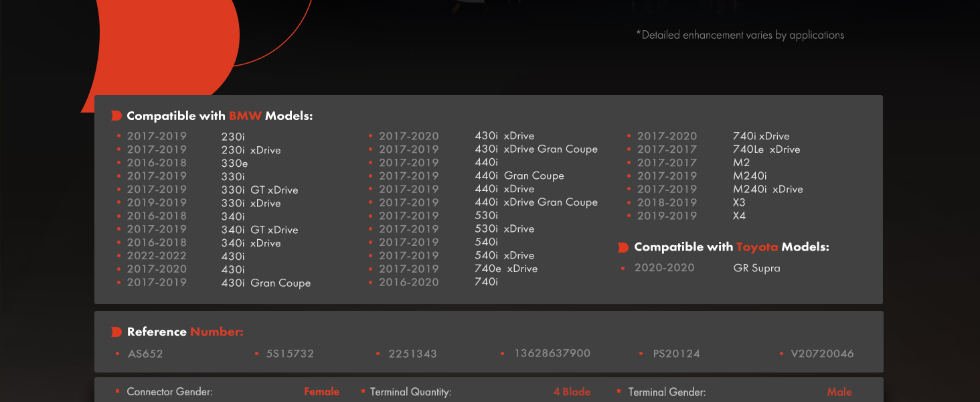Select the "Female" connector gender value
Image resolution: width=980 pixels, height=402 pixels.
pyautogui.click(x=322, y=392)
